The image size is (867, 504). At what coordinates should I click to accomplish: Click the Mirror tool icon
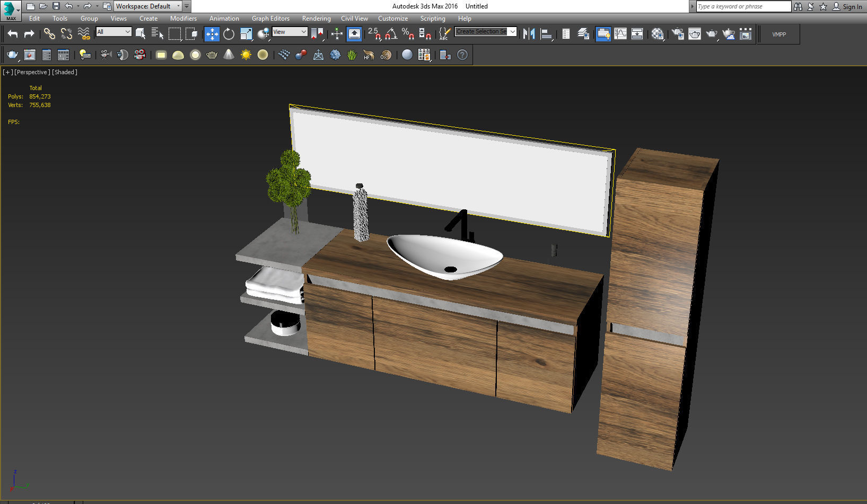click(529, 34)
